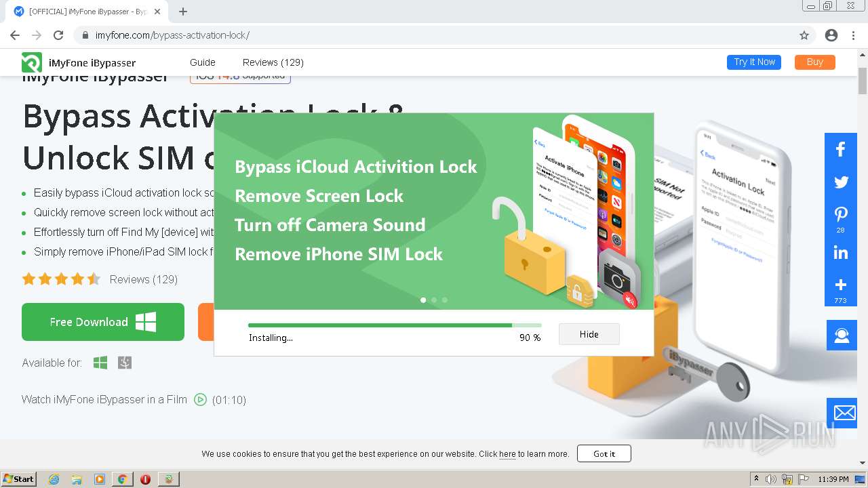Image resolution: width=868 pixels, height=488 pixels.
Task: Click the five-star rating graphic
Action: pos(62,279)
